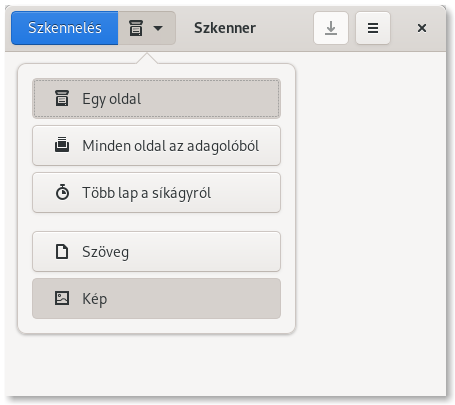Choose Kép scan type

(156, 299)
